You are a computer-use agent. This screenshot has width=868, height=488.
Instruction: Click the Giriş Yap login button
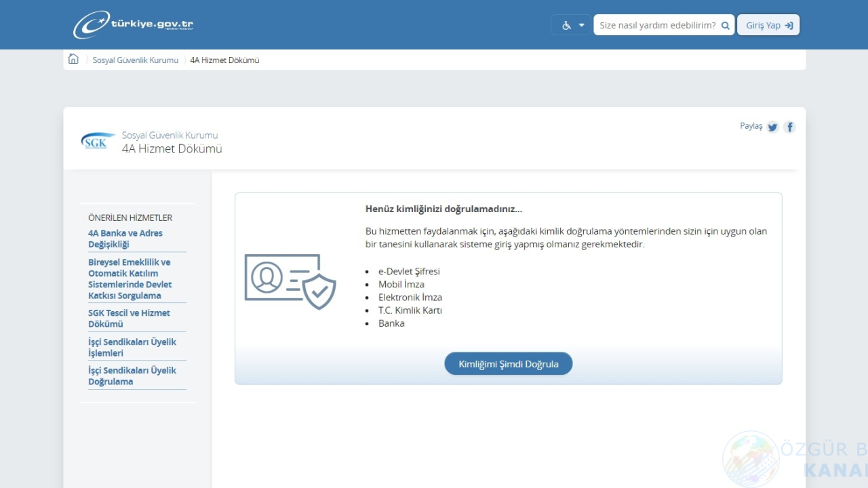[x=768, y=25]
